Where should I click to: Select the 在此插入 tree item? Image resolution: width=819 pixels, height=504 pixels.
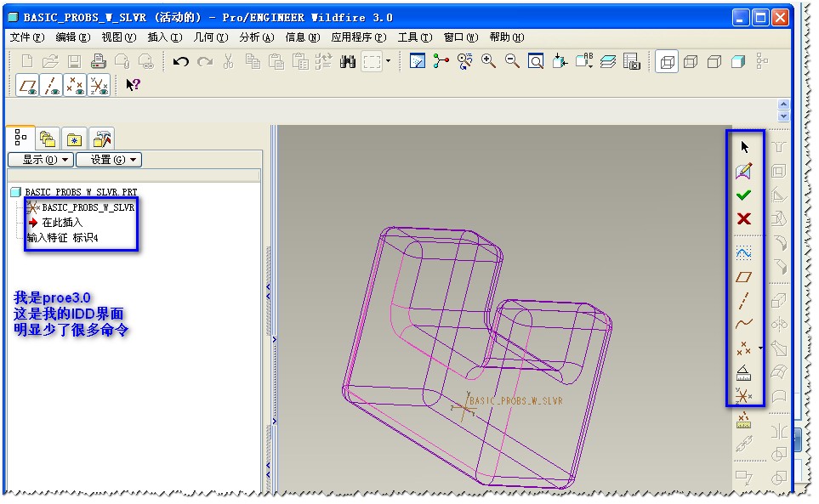tap(56, 223)
